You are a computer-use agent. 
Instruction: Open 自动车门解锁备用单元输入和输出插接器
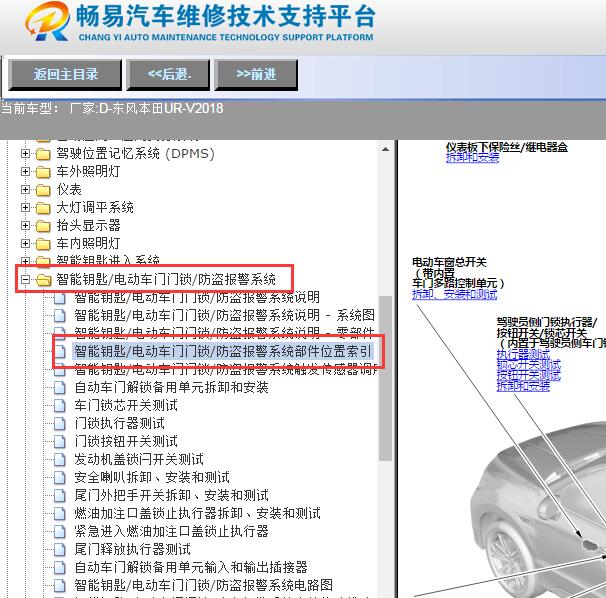tap(191, 567)
